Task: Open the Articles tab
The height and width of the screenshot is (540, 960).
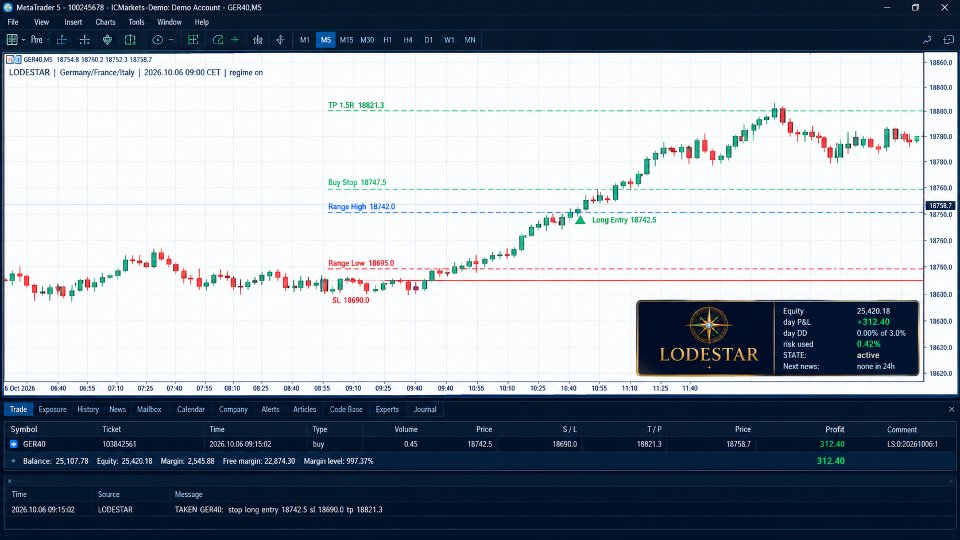Action: point(304,409)
